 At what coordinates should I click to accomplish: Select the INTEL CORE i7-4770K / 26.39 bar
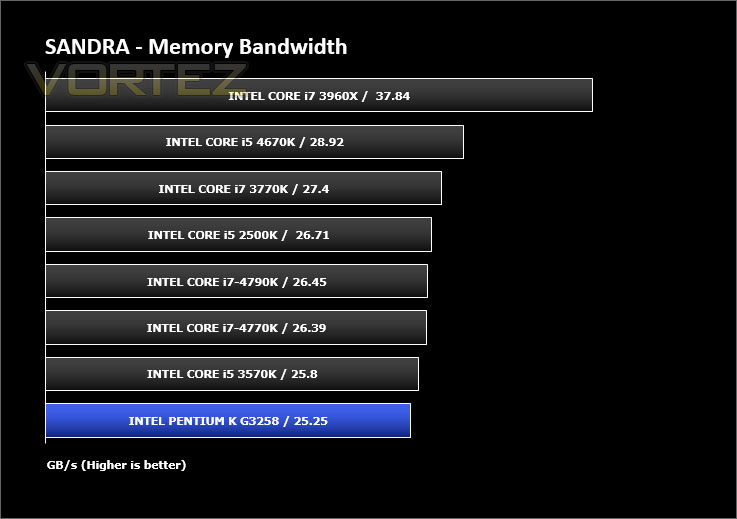click(x=236, y=327)
